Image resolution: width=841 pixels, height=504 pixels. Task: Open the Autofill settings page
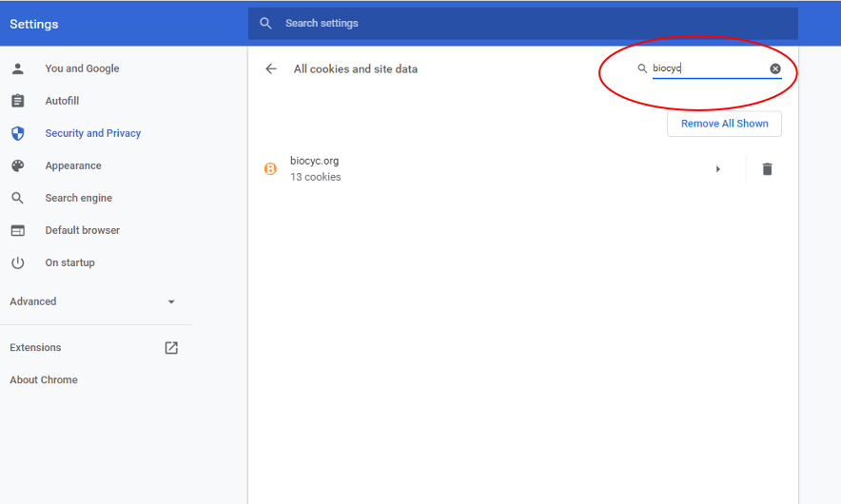coord(62,101)
